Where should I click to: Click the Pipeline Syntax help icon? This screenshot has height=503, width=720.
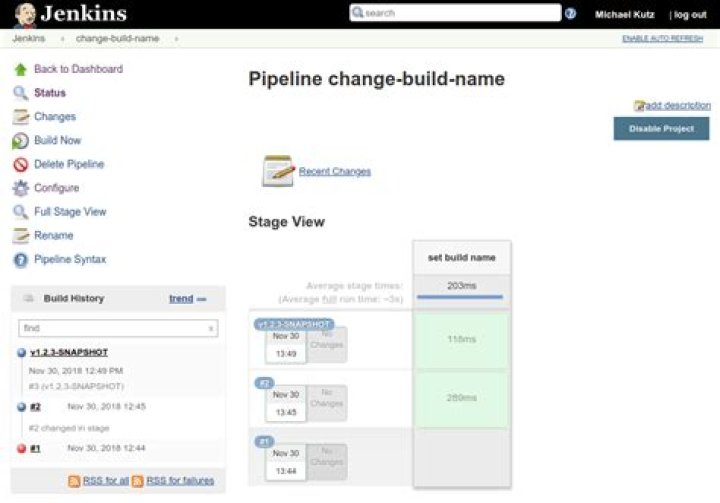point(20,260)
